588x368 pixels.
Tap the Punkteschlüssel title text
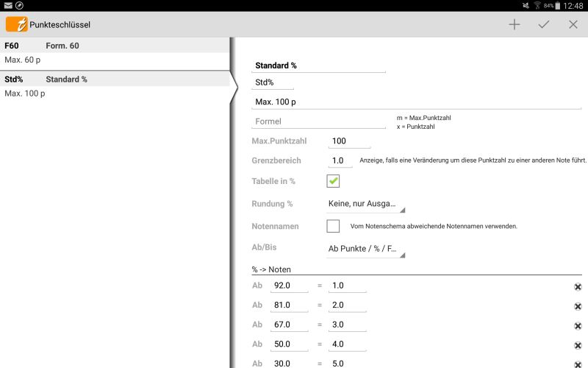click(60, 25)
